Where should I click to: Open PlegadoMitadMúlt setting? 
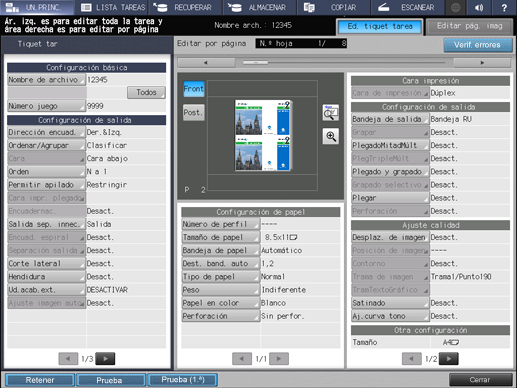(390, 145)
